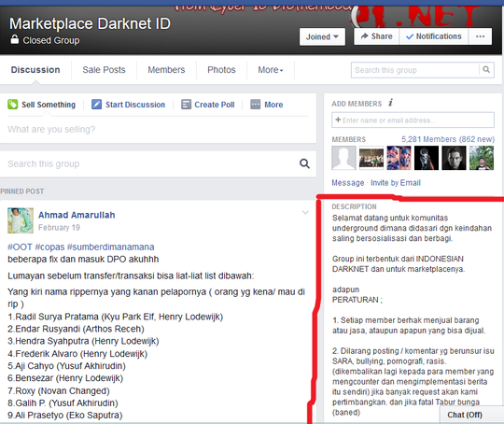Click the Create Poll icon
This screenshot has width=504, height=424.
click(186, 105)
